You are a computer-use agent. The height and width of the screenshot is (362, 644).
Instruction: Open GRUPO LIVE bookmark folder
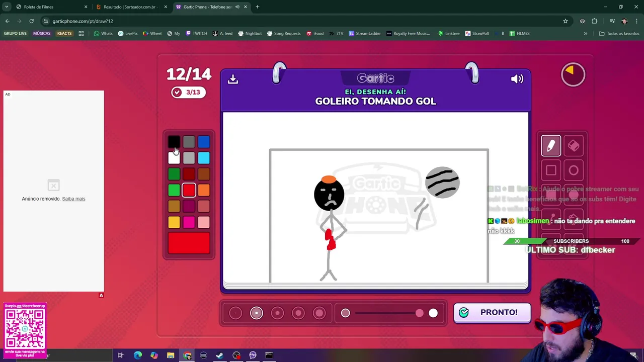(15, 34)
